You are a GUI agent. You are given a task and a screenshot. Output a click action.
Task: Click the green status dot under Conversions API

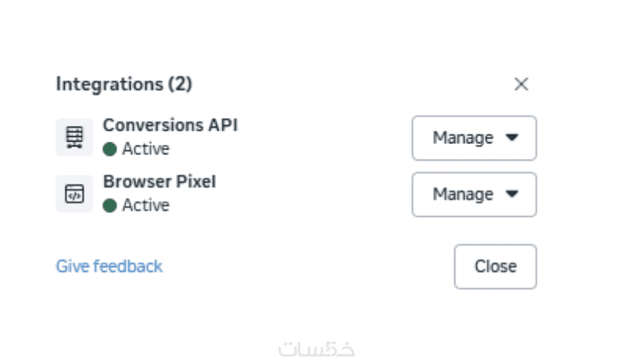pos(110,149)
